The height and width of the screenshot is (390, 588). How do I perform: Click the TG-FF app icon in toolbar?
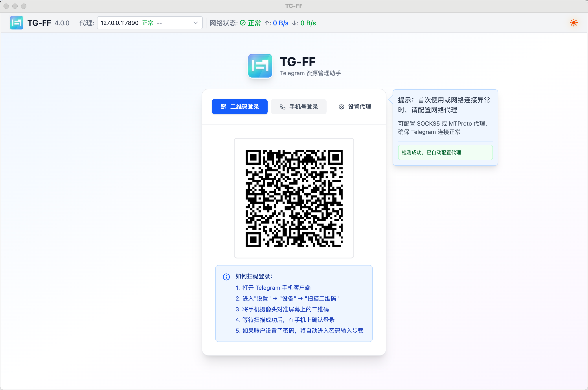(x=17, y=22)
